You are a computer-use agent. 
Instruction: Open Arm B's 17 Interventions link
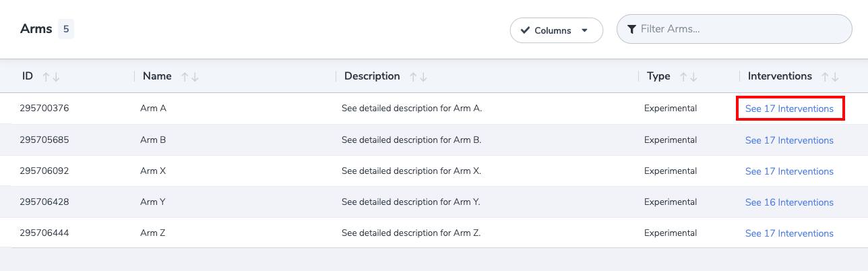click(789, 140)
